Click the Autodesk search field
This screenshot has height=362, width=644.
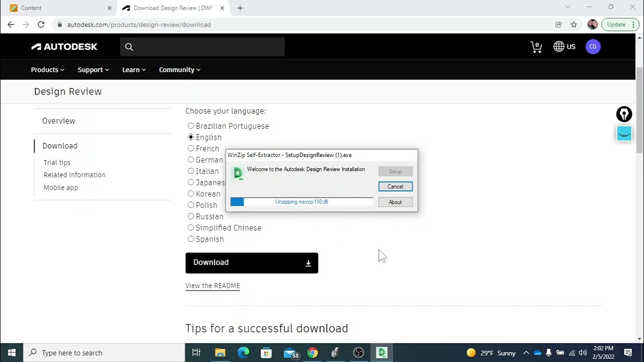tap(202, 47)
